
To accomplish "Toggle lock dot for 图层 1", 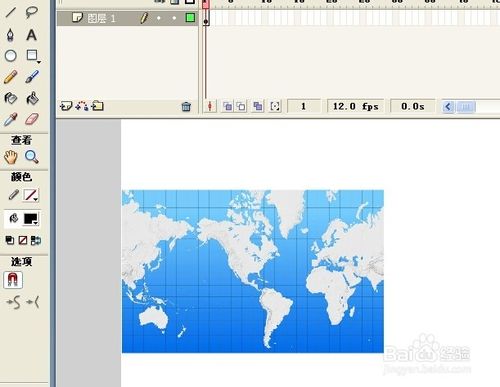I will (174, 18).
